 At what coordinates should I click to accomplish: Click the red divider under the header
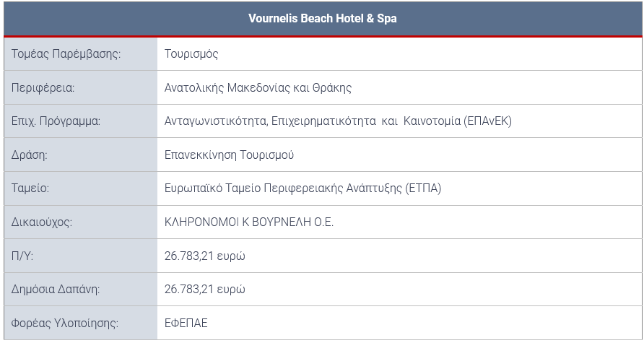click(323, 37)
